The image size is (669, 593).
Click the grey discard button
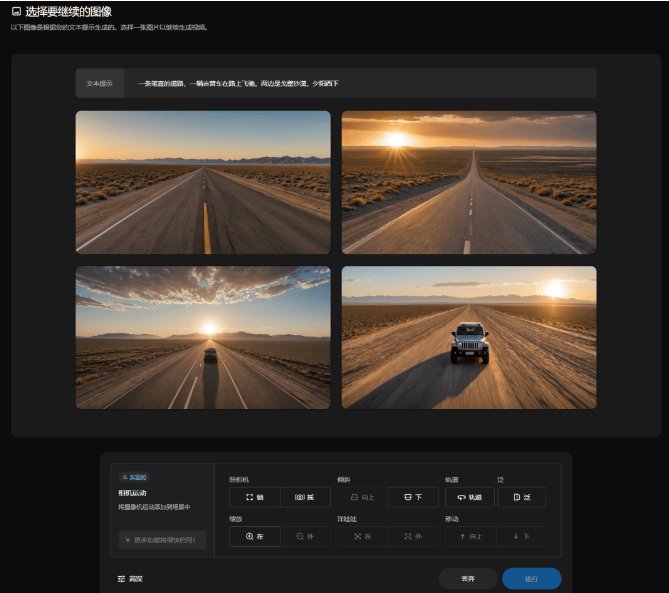point(468,579)
